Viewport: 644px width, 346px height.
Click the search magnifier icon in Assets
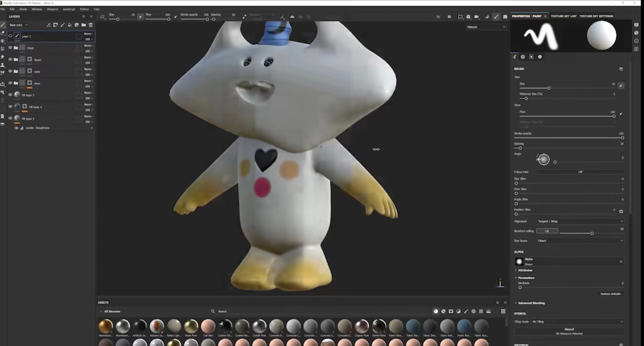tap(213, 311)
